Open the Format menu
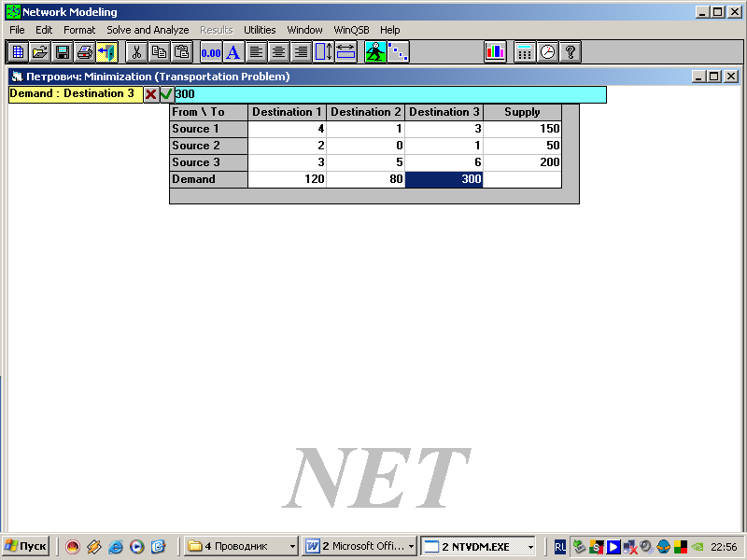Viewport: 747px width, 560px height. [x=79, y=30]
